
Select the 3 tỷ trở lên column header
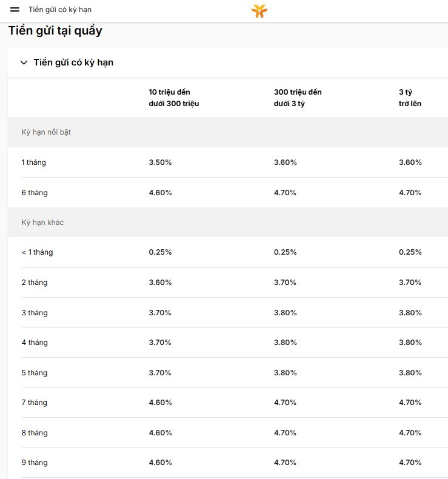pos(410,98)
